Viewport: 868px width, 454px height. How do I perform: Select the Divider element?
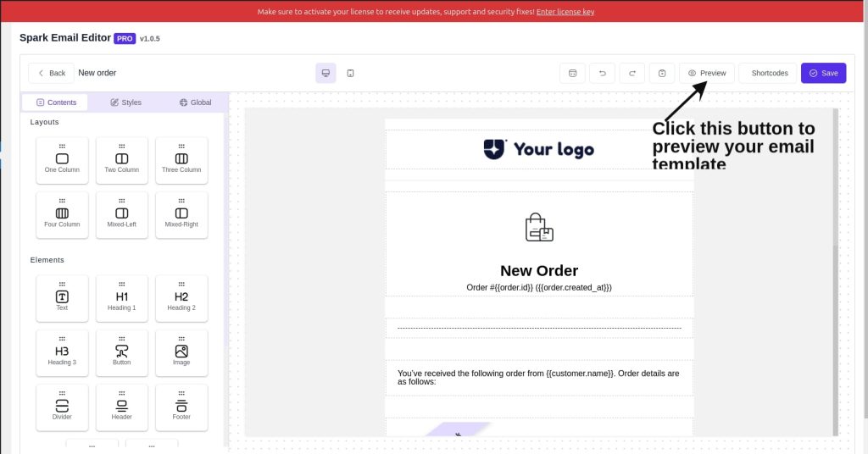click(62, 407)
